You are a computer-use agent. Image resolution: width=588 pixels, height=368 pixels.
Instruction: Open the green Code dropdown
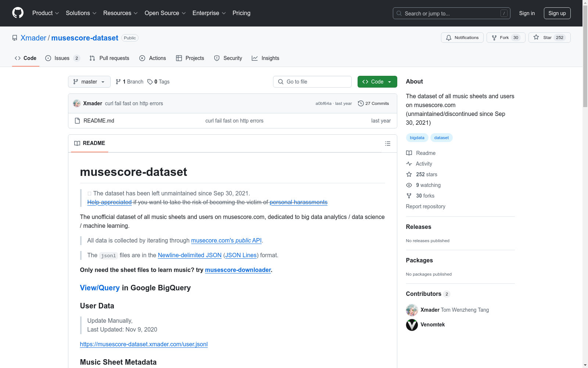click(x=377, y=82)
